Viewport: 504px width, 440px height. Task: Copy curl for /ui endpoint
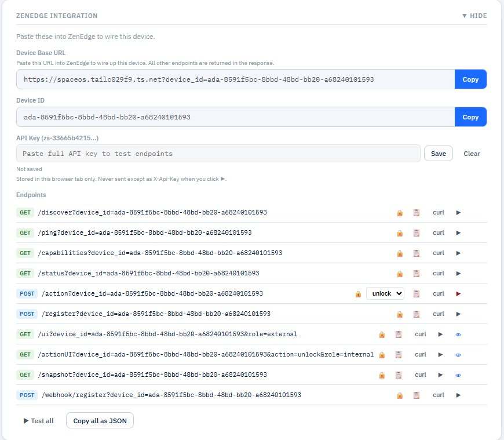click(x=421, y=334)
